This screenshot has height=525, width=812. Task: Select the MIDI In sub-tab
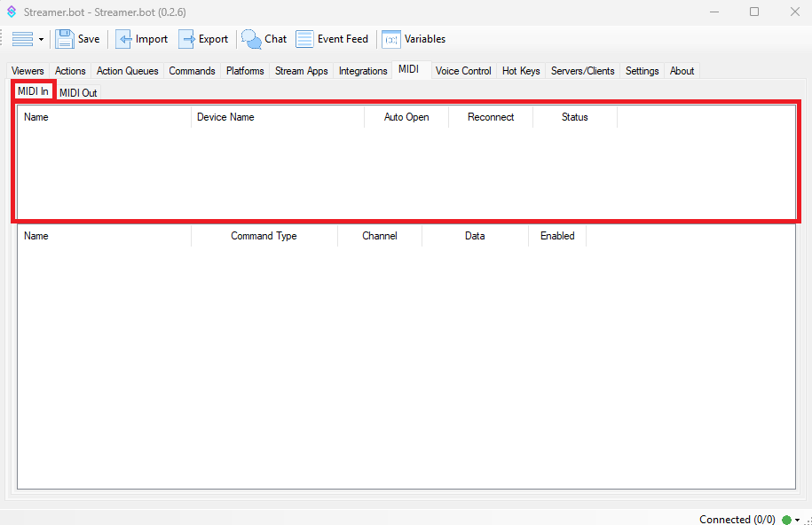coord(33,91)
